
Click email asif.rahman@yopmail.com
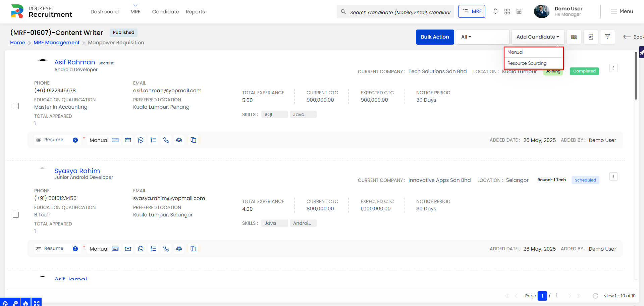[167, 91]
